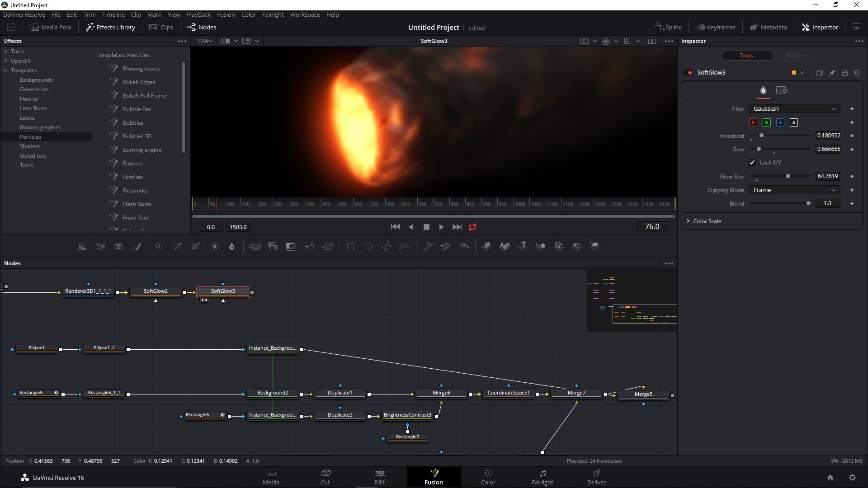Click the SoftGlow3 node in Nodes panel
This screenshot has width=868, height=488.
[x=223, y=291]
